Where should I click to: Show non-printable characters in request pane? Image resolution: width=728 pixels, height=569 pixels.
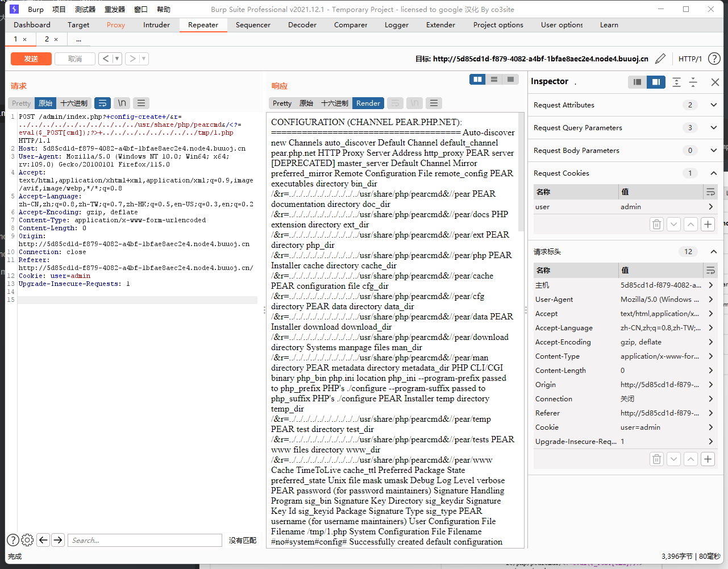(122, 103)
